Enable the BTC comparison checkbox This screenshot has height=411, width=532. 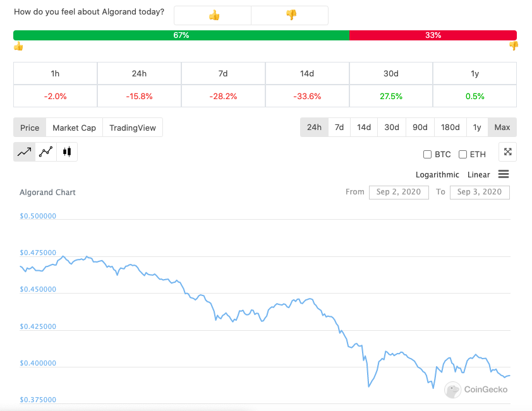click(428, 155)
